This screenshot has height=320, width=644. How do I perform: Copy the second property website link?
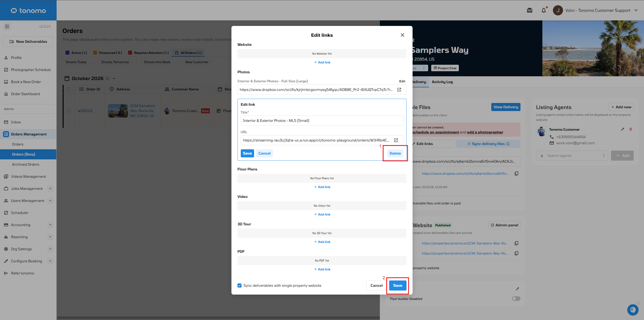coord(516,253)
